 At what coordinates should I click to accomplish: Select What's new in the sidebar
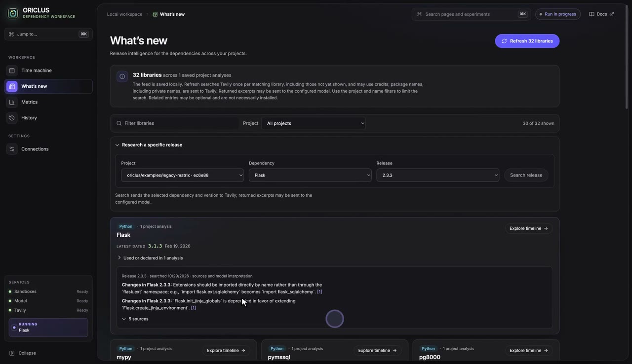click(48, 86)
